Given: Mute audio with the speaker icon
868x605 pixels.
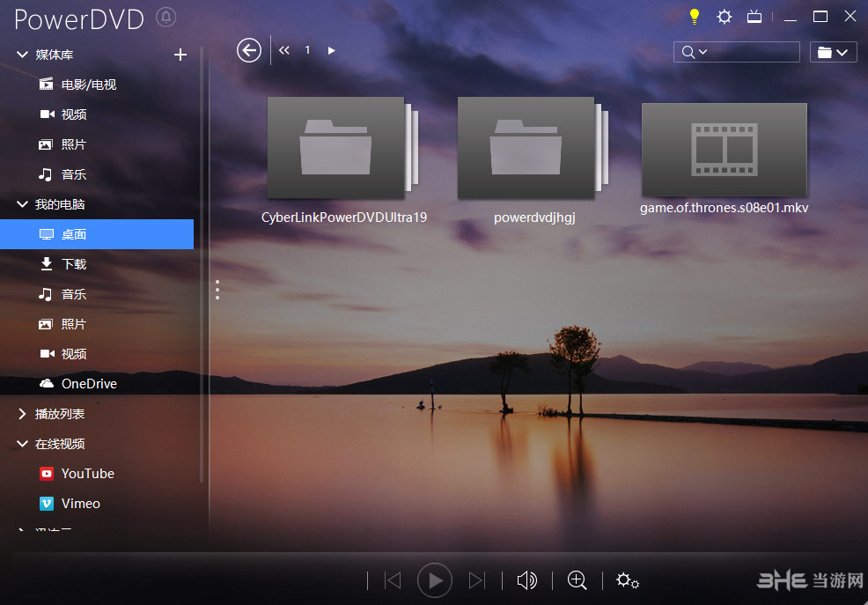Looking at the screenshot, I should pyautogui.click(x=526, y=580).
